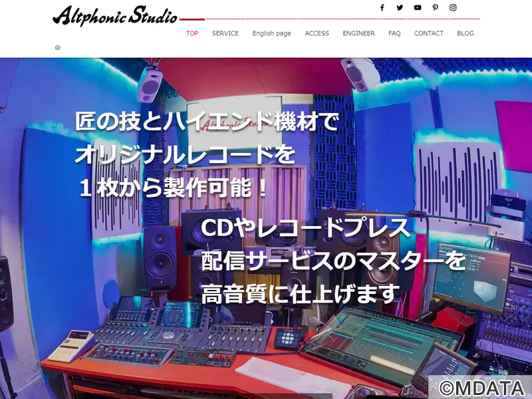Click the Altphonic Studio logo

[x=114, y=15]
